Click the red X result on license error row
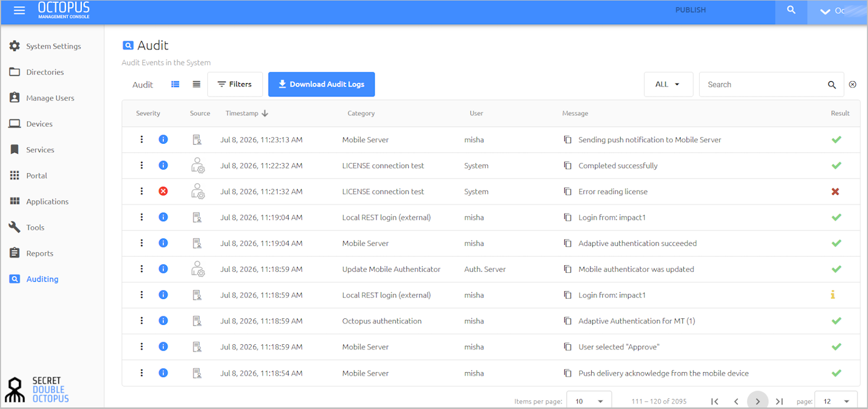The width and height of the screenshot is (868, 409). [835, 192]
